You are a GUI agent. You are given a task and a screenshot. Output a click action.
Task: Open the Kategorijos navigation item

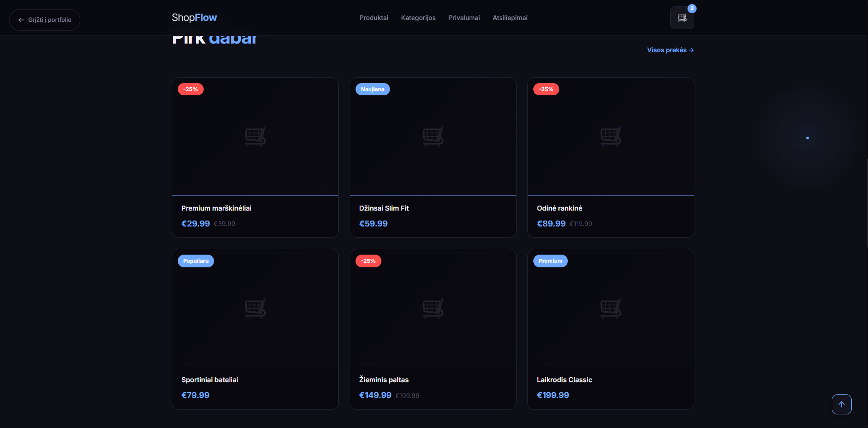click(418, 18)
